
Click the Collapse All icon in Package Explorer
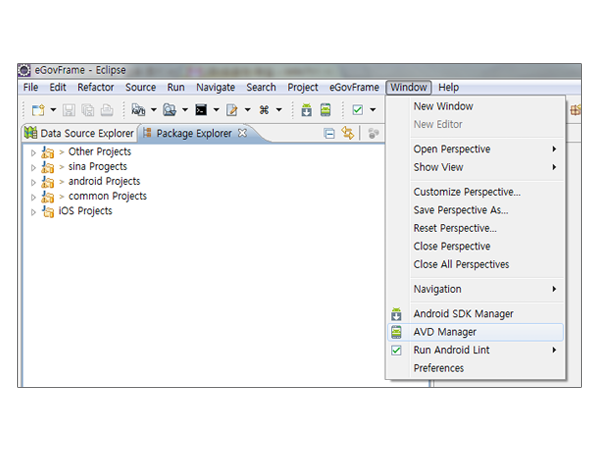coord(329,134)
